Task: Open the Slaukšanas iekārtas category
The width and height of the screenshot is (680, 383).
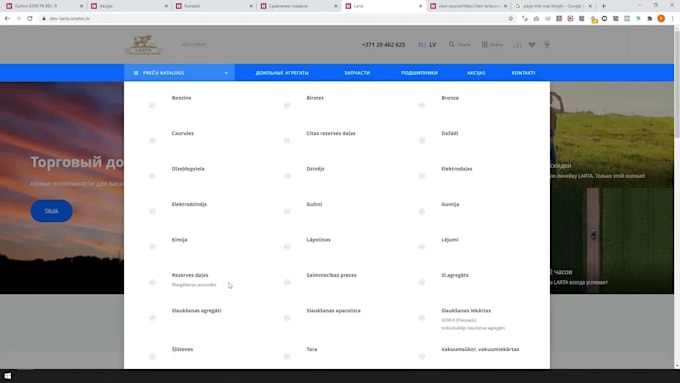Action: (466, 311)
